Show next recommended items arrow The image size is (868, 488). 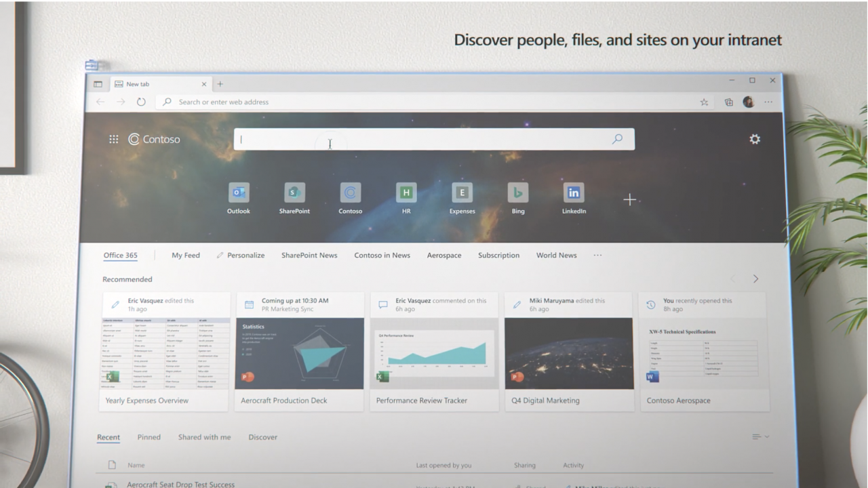pyautogui.click(x=755, y=279)
